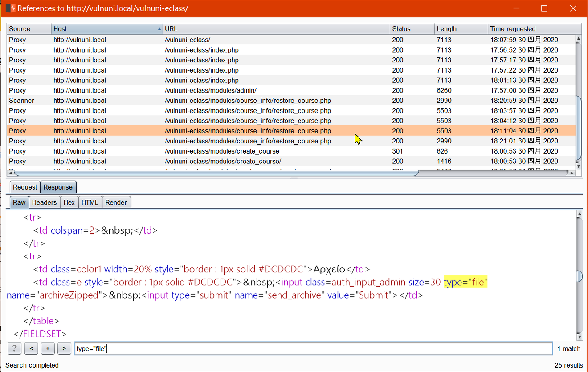The image size is (588, 372).
Task: Open search options plus button
Action: (48, 348)
